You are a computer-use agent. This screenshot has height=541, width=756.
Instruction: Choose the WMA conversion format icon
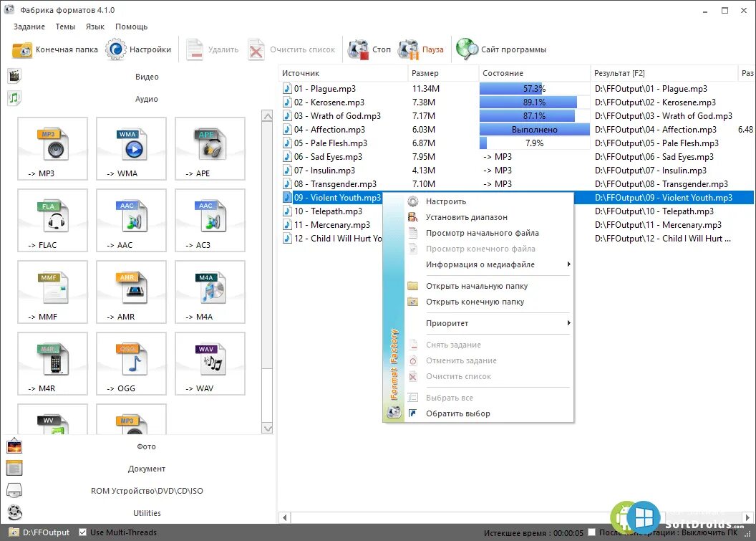tap(131, 148)
